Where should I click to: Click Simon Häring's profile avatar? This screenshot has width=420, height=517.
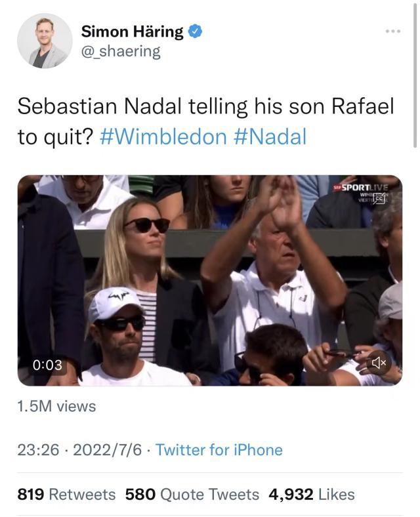pos(44,41)
